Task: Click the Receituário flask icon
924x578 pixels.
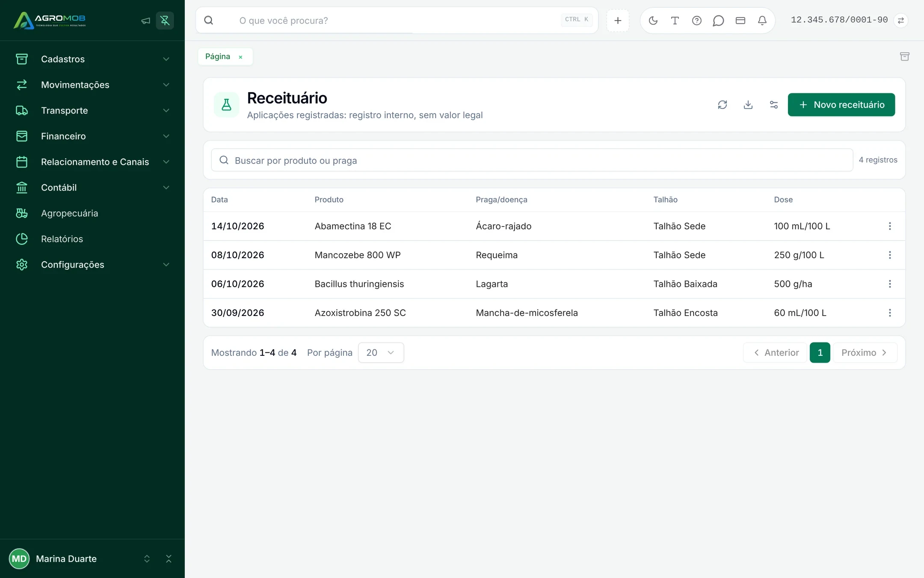Action: tap(226, 105)
